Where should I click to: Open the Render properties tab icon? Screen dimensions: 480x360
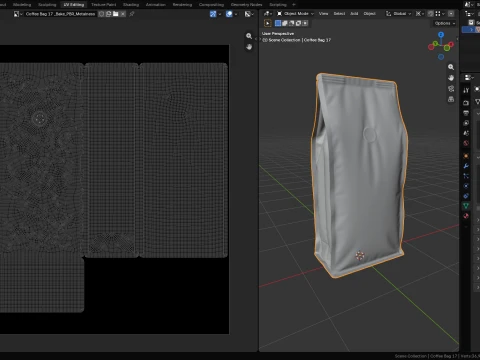pyautogui.click(x=466, y=103)
